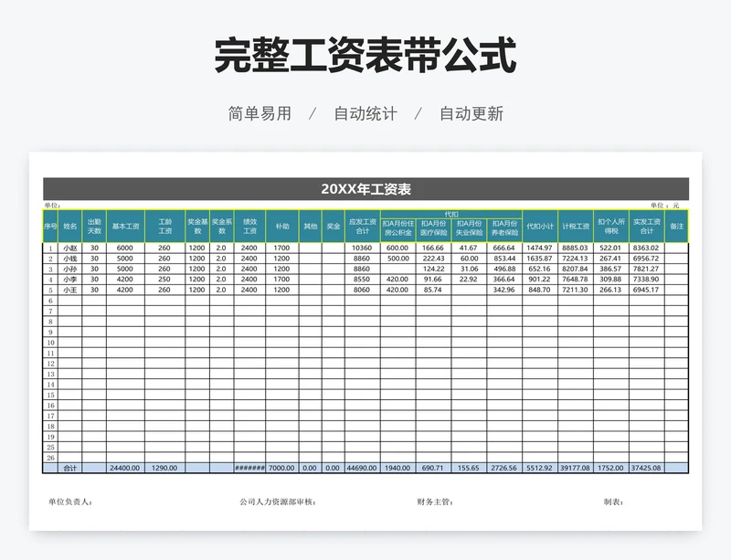The image size is (731, 560).
Task: Click the '财务主管:' footer label
Action: 435,502
